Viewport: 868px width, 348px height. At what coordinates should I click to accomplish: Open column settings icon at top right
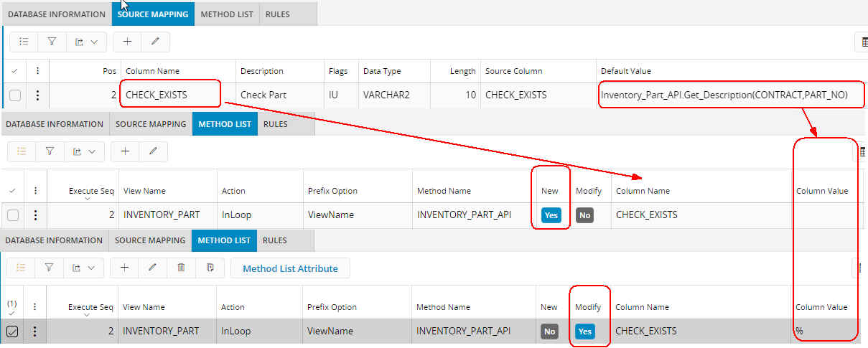click(863, 42)
